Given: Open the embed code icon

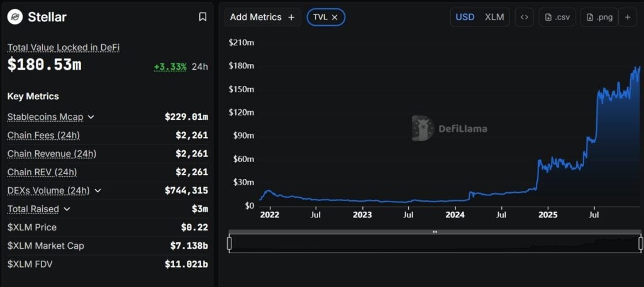Looking at the screenshot, I should (524, 17).
